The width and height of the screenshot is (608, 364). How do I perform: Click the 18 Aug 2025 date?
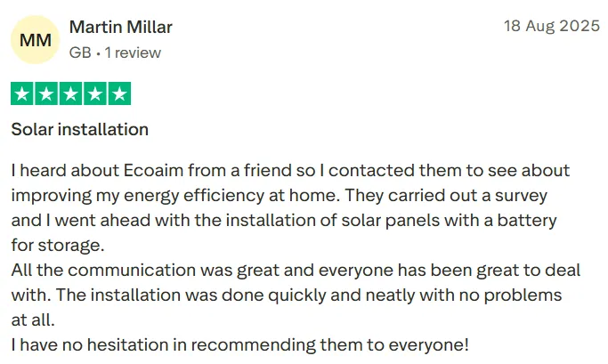coord(552,26)
